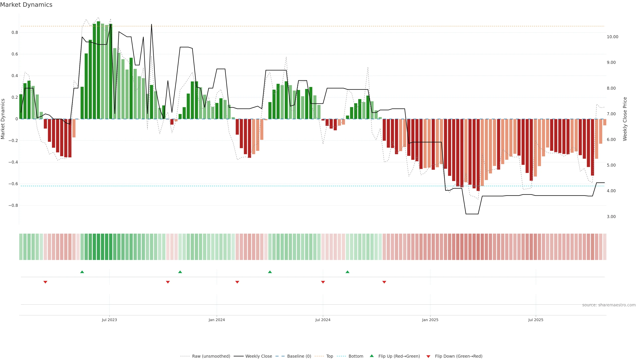Click the red Flip Down triangle in legend

(x=428, y=356)
